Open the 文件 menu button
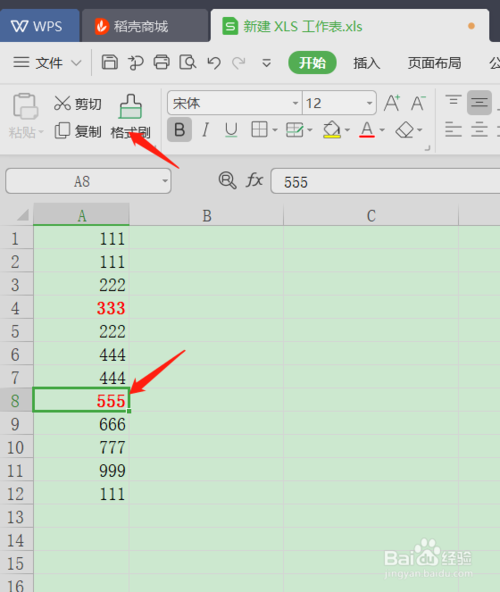 (47, 63)
